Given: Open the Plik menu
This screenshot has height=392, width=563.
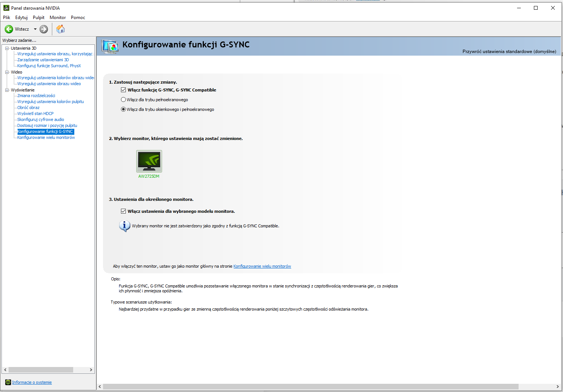Looking at the screenshot, I should [7, 18].
